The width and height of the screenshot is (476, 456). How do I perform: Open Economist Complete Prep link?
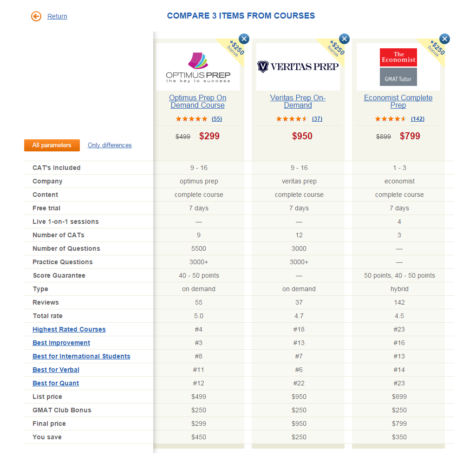tap(398, 101)
